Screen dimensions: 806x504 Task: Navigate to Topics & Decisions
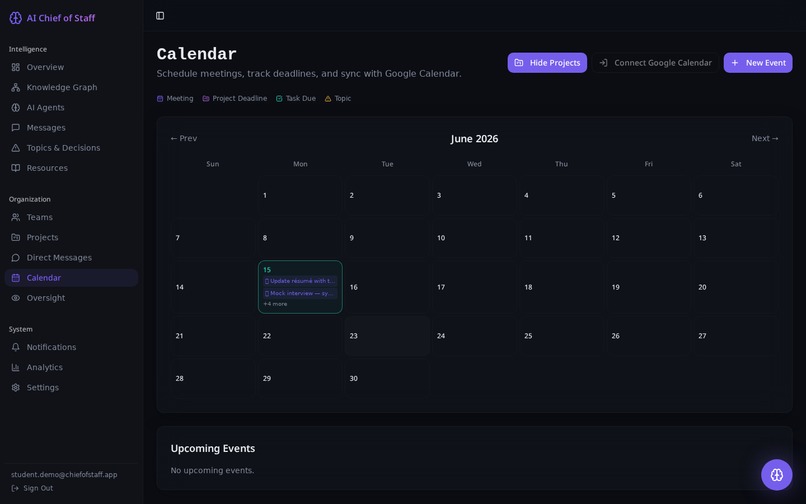pyautogui.click(x=71, y=148)
